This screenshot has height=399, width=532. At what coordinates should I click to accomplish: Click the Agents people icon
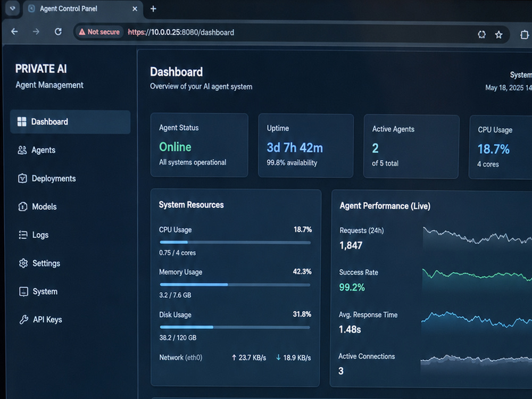point(22,150)
